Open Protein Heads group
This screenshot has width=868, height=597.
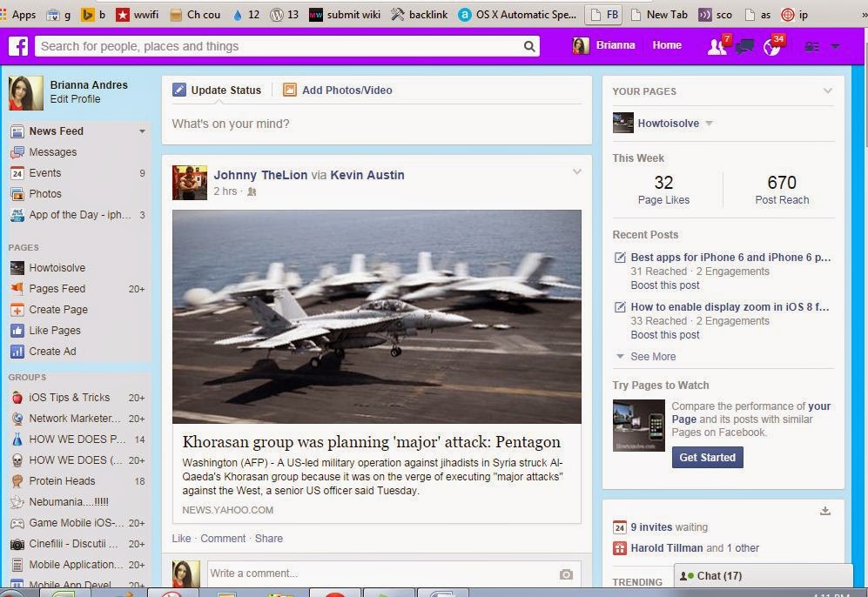point(62,481)
